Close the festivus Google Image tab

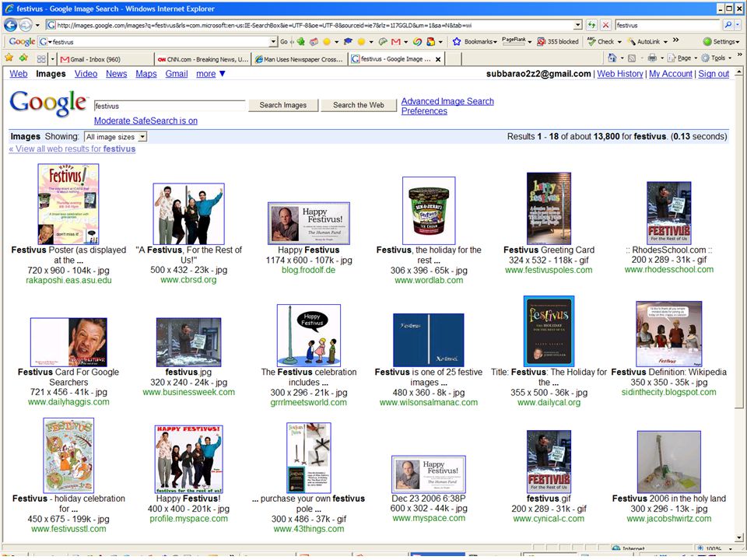pyautogui.click(x=438, y=60)
